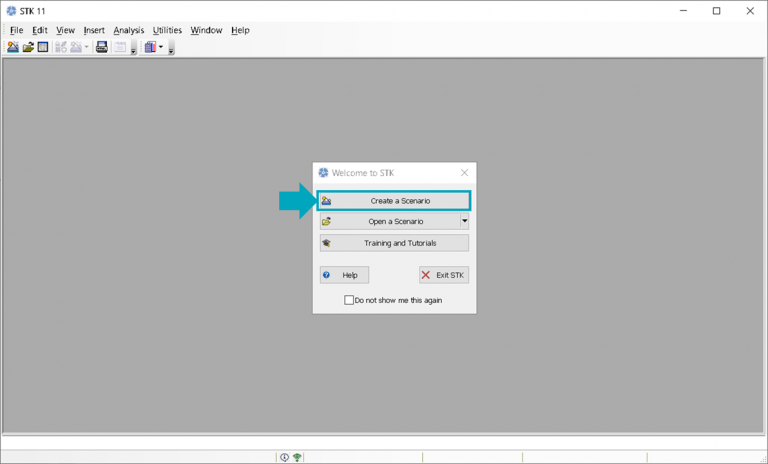Click STK logo icon in Welcome dialog title
This screenshot has height=464, width=768.
323,172
